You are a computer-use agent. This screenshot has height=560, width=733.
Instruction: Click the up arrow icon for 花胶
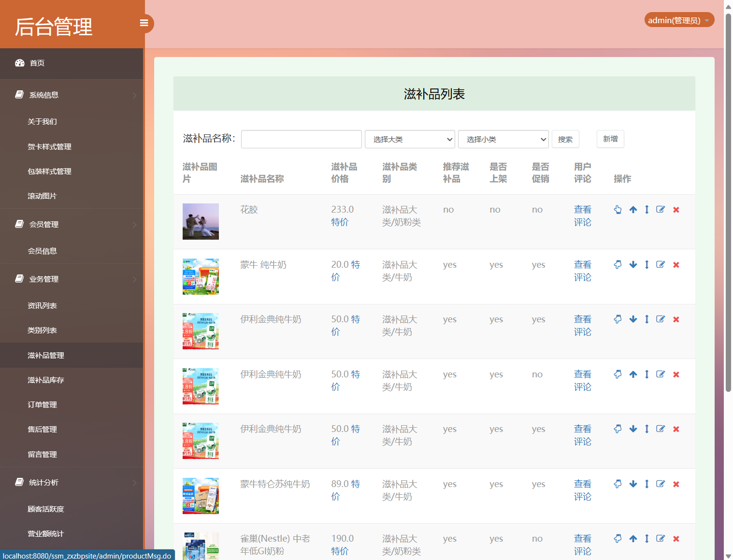point(633,209)
